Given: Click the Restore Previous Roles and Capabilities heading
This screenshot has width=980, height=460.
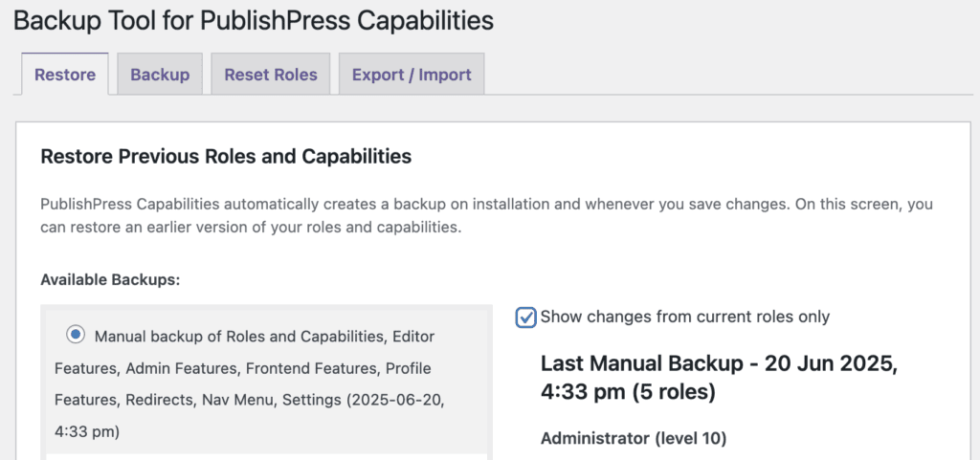Looking at the screenshot, I should (x=226, y=156).
